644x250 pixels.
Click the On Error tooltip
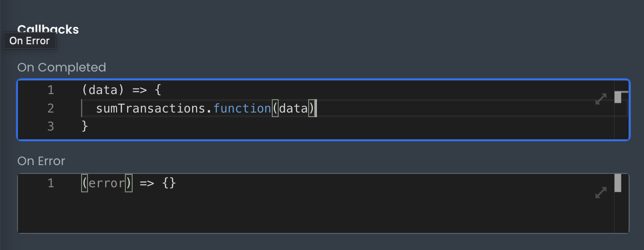(x=29, y=41)
